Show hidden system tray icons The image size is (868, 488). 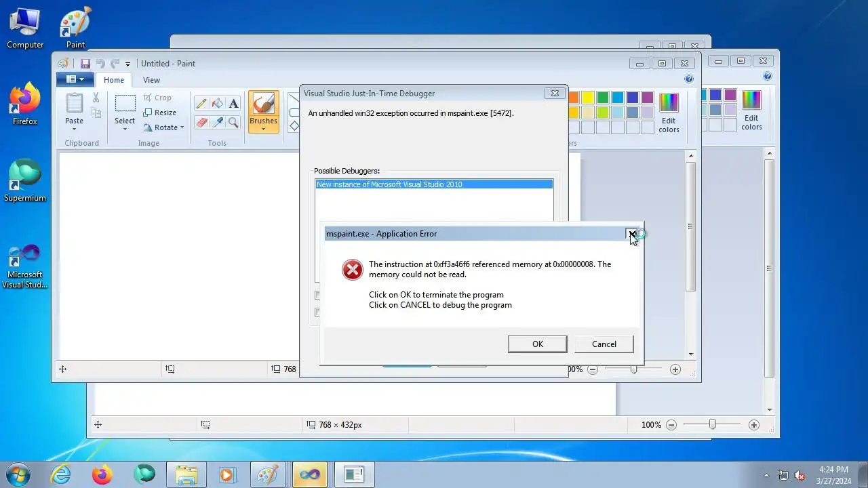click(x=767, y=475)
